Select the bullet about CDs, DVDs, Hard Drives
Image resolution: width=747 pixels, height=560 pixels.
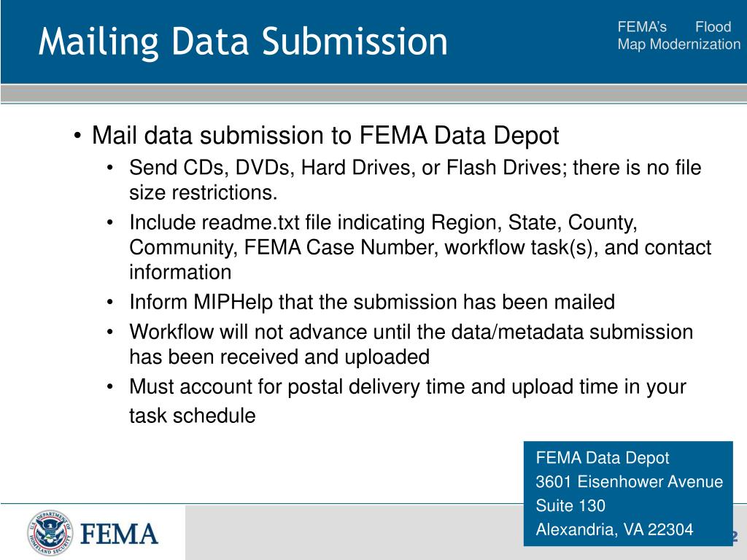tap(415, 180)
